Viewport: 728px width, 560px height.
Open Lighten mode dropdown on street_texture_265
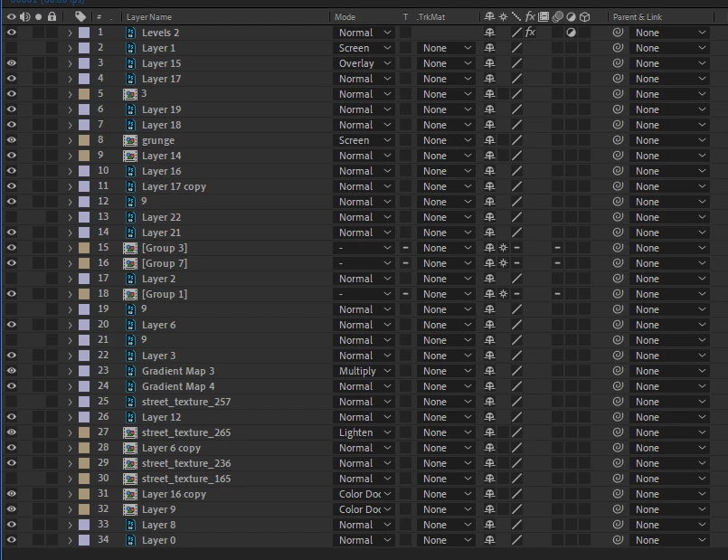(x=364, y=432)
